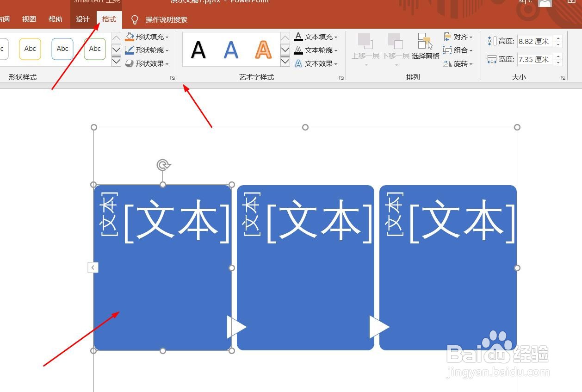Click the arrow between first and second box
Viewport: 582px width, 392px height.
tap(236, 327)
